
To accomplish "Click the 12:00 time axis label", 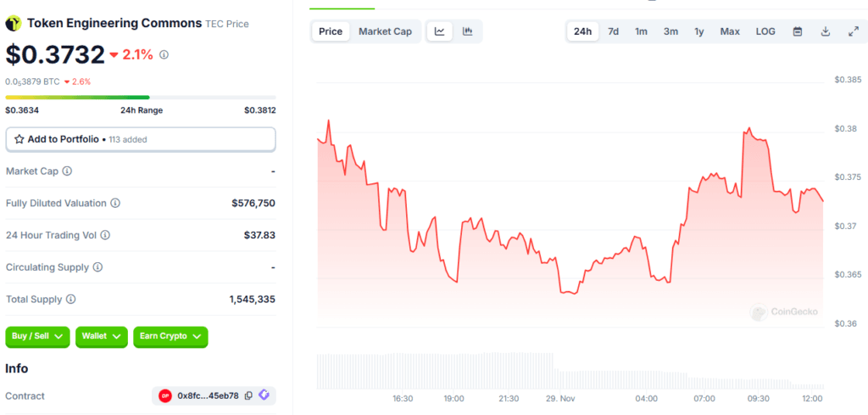I will click(x=812, y=398).
